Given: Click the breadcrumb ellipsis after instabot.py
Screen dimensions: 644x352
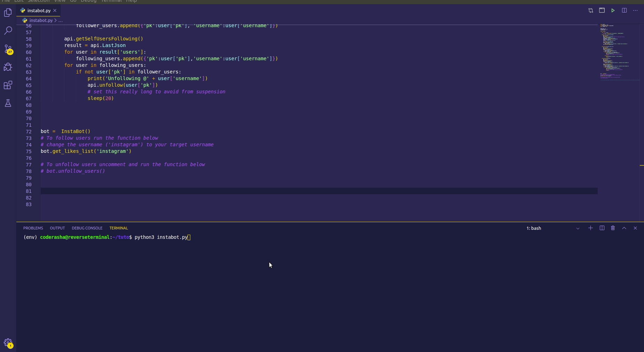Looking at the screenshot, I should (x=61, y=20).
